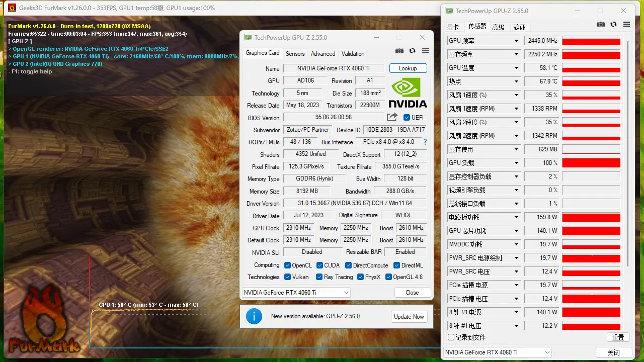The width and height of the screenshot is (644, 362).
Task: Toggle the PhysX checkbox
Action: coord(360,277)
